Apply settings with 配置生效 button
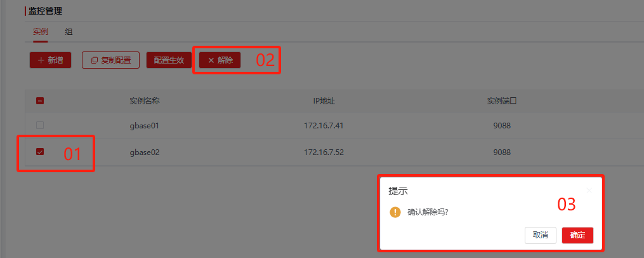 tap(169, 60)
